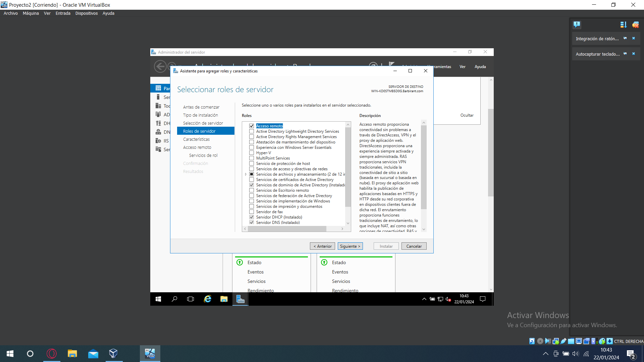Image resolution: width=644 pixels, height=362 pixels.
Task: Click guest volume muted icon
Action: (448, 299)
